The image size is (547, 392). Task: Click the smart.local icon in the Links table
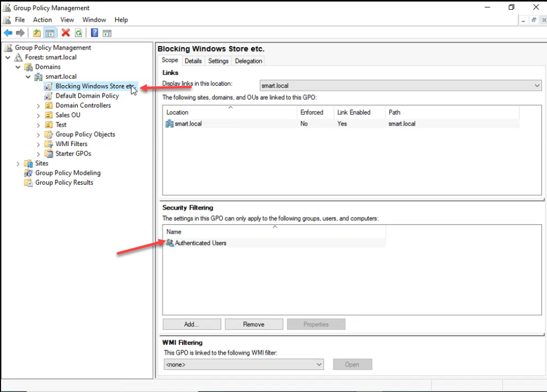pyautogui.click(x=169, y=123)
